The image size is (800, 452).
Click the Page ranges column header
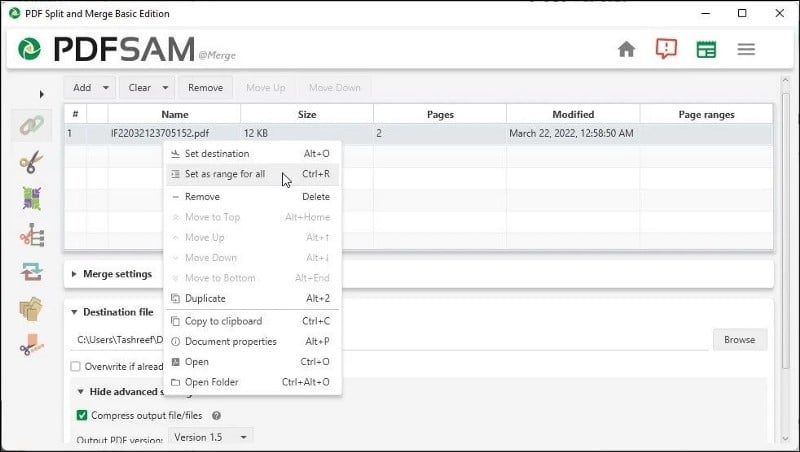click(706, 114)
